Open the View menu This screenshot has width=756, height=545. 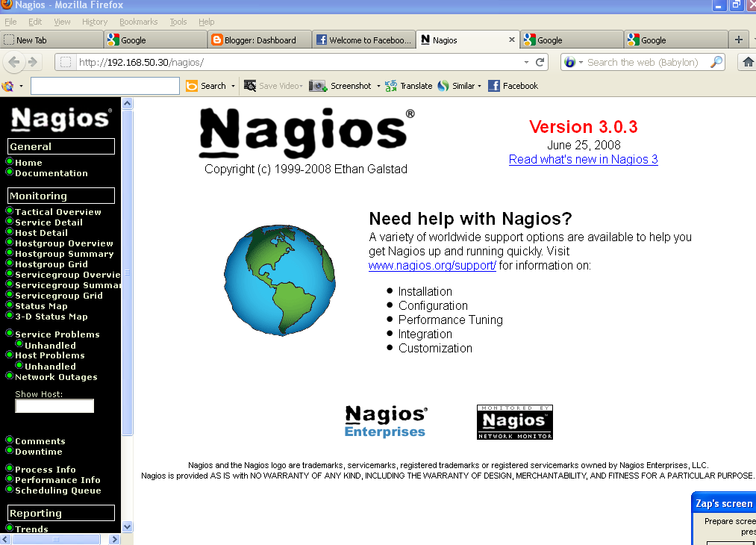click(x=62, y=22)
